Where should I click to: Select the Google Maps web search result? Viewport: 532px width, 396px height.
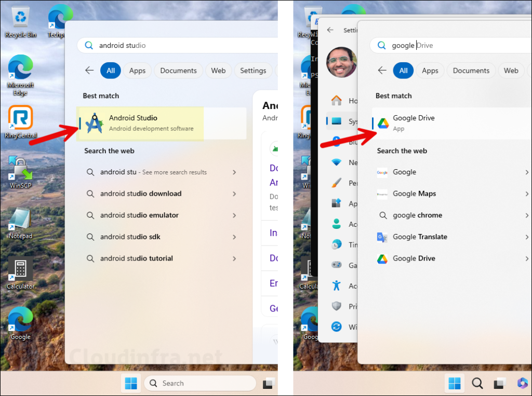pyautogui.click(x=414, y=194)
